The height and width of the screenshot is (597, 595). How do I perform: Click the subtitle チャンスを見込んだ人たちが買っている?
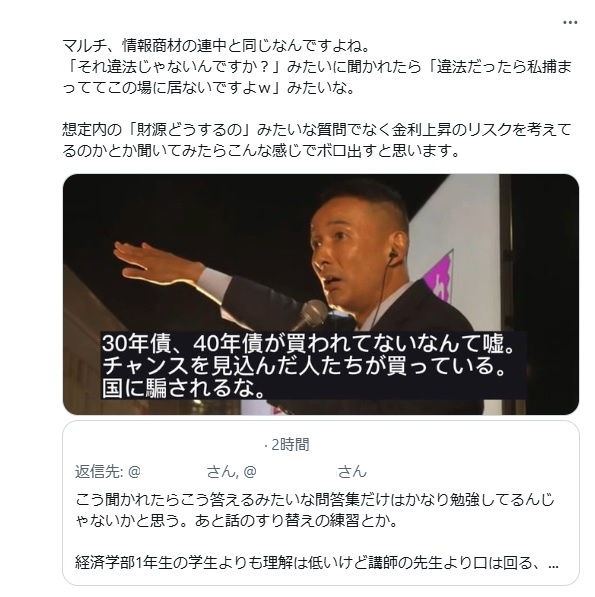303,366
